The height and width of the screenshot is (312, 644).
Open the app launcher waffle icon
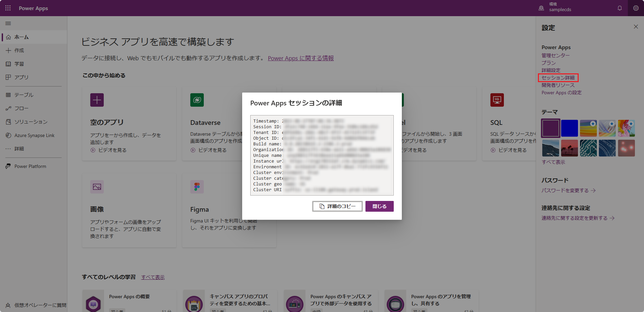pyautogui.click(x=8, y=8)
